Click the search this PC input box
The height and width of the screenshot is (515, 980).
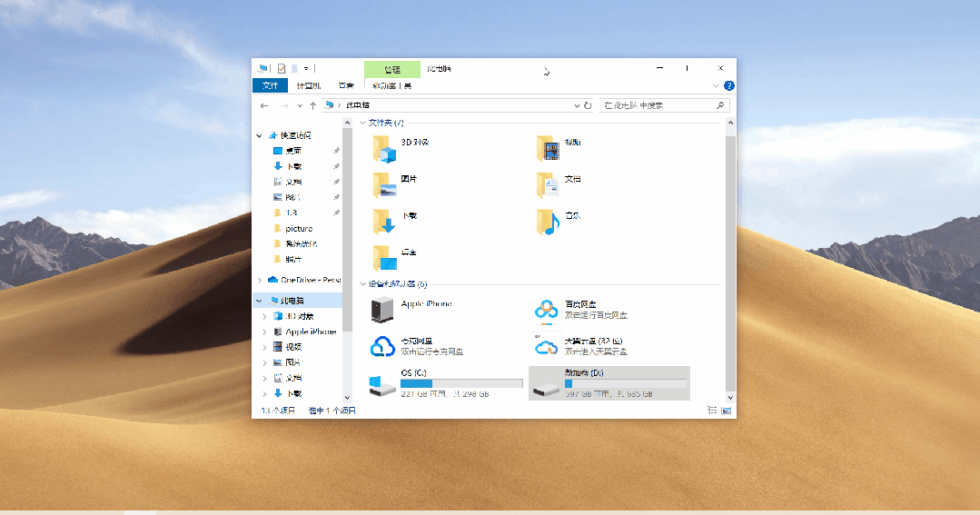coord(658,105)
